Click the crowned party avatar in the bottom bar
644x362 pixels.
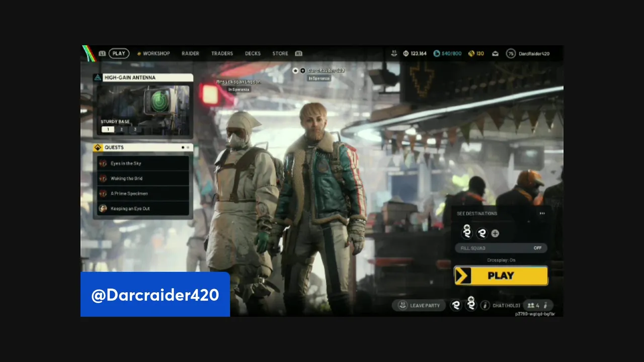[x=471, y=304]
